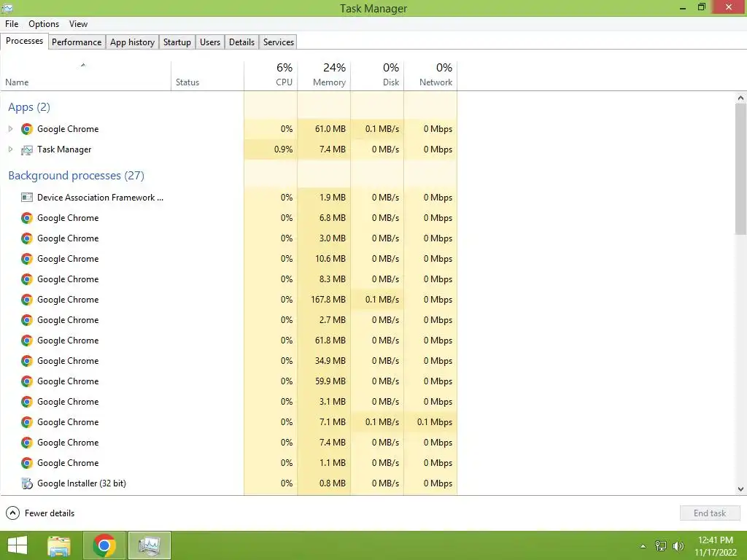Viewport: 747px width, 560px height.
Task: Open the Windows Start button
Action: pyautogui.click(x=18, y=545)
